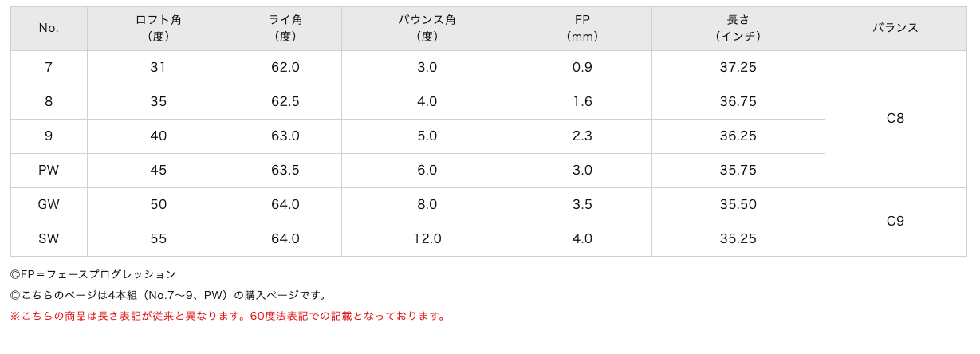
Task: Click the ロフト角 column header
Action: click(x=158, y=28)
